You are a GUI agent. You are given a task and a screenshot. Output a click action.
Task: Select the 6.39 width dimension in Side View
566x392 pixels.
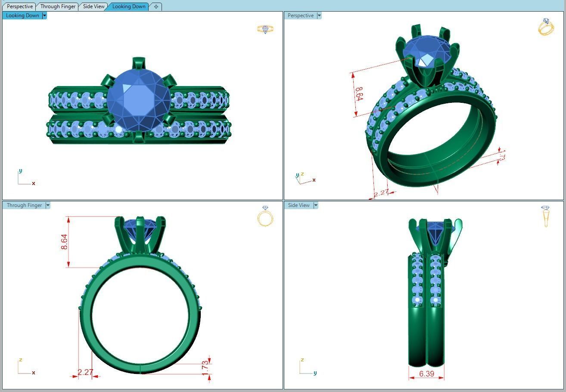click(426, 374)
